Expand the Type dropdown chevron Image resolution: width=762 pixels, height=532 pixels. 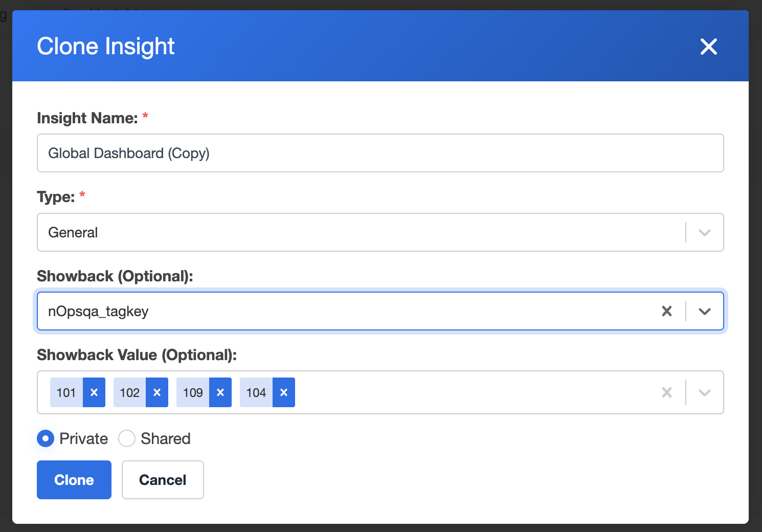pyautogui.click(x=705, y=233)
